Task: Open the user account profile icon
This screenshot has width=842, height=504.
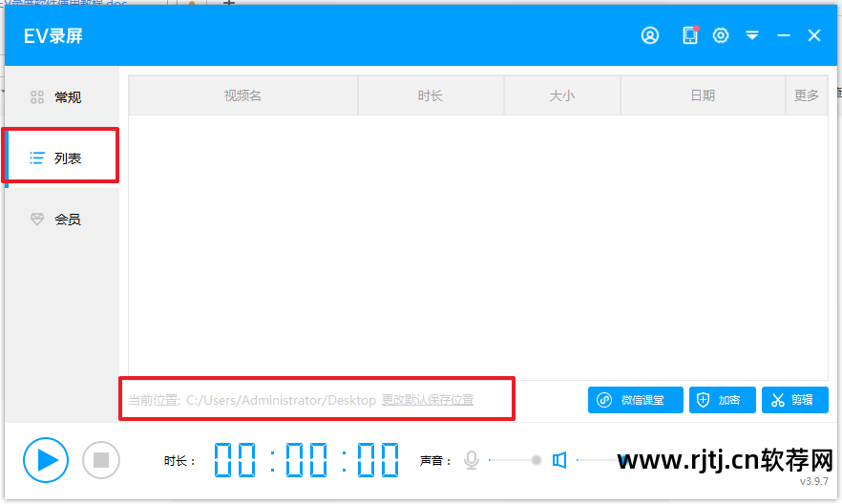Action: tap(650, 35)
